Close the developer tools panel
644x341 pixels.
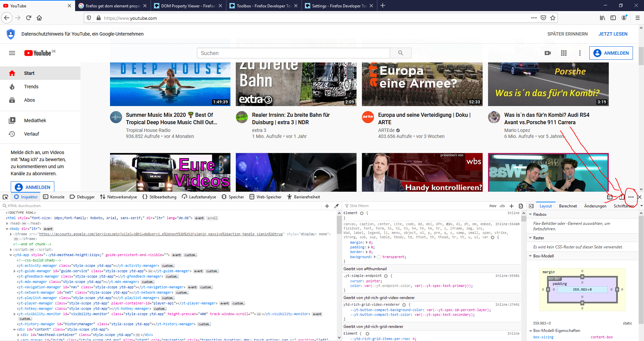pyautogui.click(x=640, y=197)
